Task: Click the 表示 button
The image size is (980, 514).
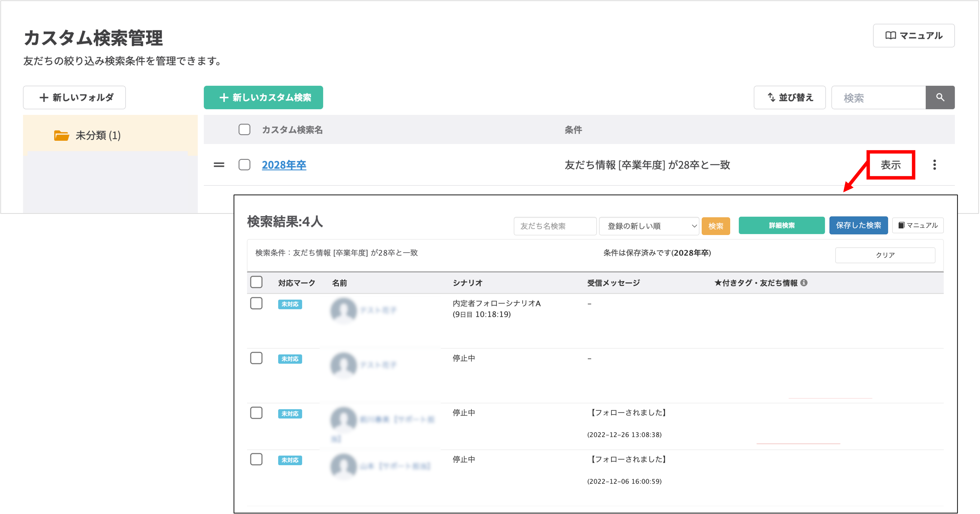Action: 891,165
